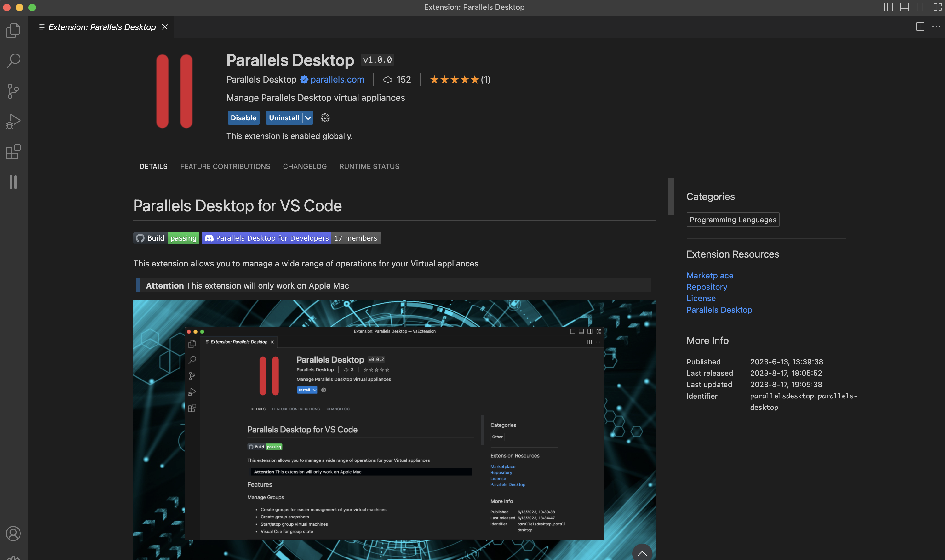Click the Disable button
The width and height of the screenshot is (945, 560).
point(243,118)
